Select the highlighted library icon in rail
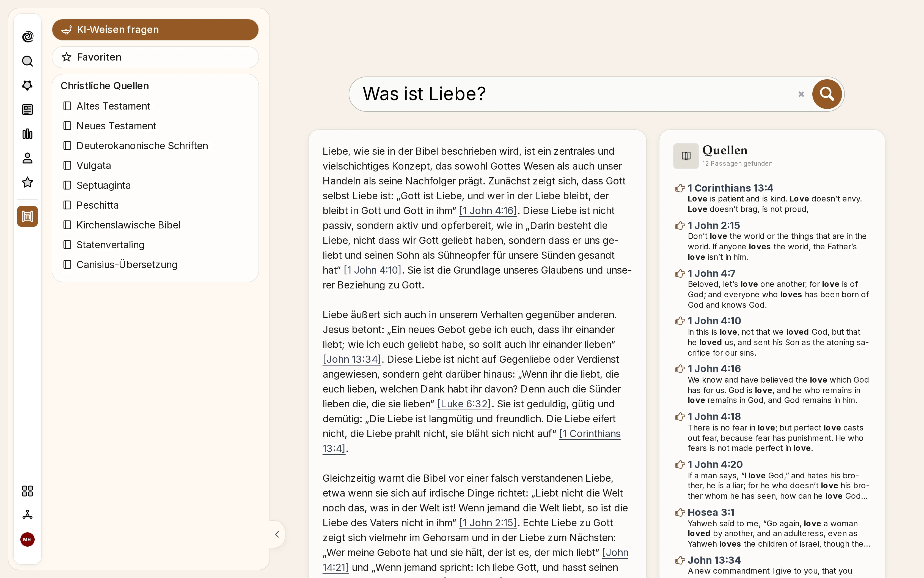Viewport: 924px width, 578px height. coord(28,216)
